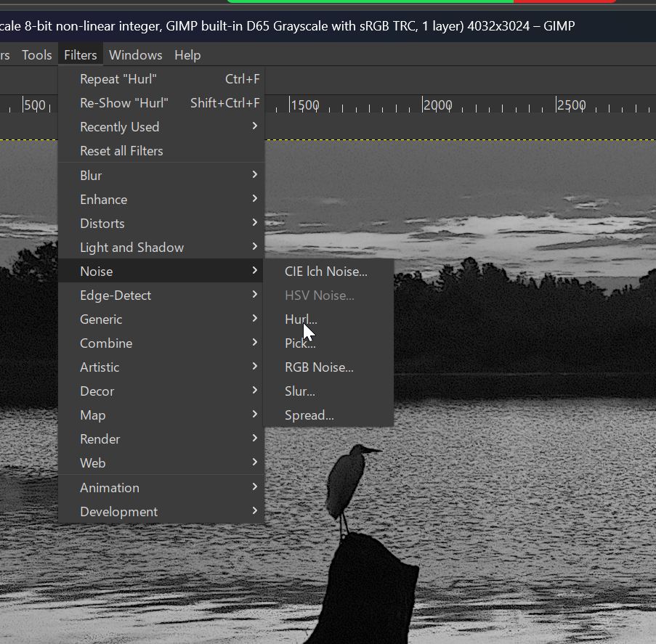
Task: Choose the Pick noise filter
Action: [299, 343]
